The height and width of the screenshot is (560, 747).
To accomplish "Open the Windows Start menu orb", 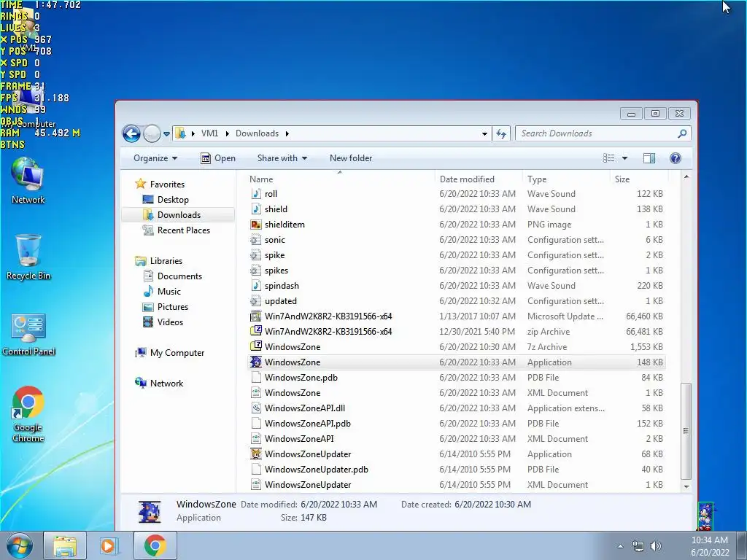I will click(x=19, y=545).
